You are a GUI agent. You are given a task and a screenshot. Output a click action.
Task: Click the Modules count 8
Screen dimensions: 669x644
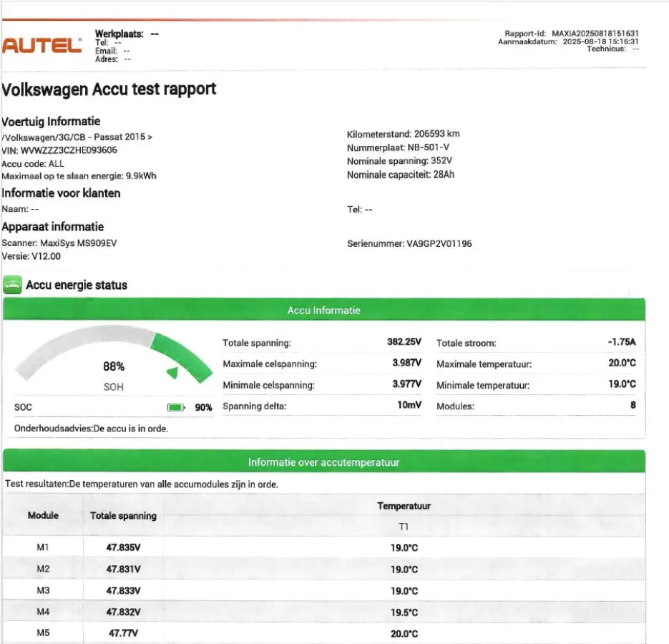coord(633,404)
